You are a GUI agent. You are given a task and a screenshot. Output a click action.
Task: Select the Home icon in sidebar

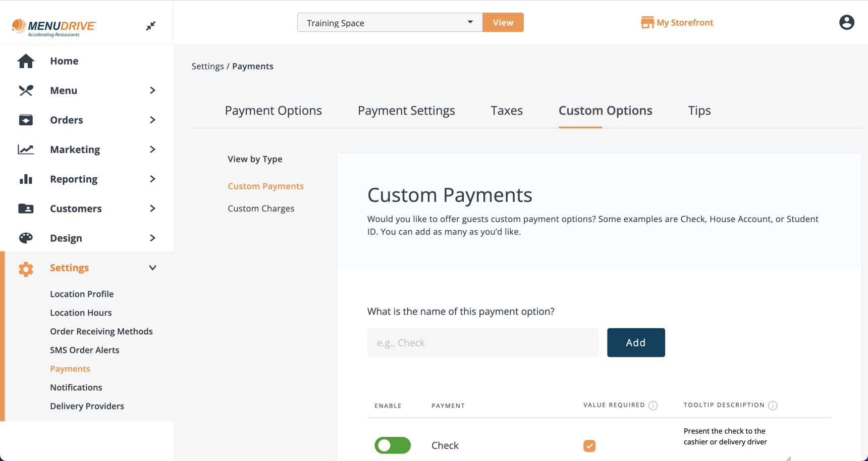[x=26, y=61]
